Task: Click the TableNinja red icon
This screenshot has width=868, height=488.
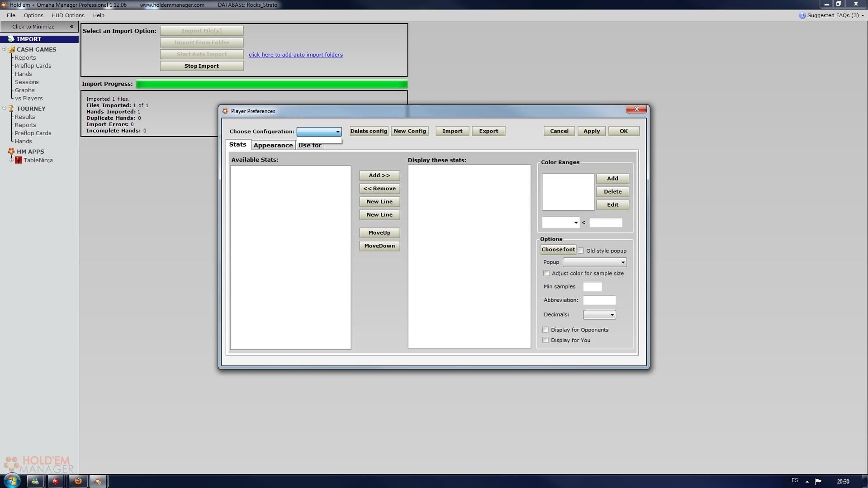Action: click(19, 160)
